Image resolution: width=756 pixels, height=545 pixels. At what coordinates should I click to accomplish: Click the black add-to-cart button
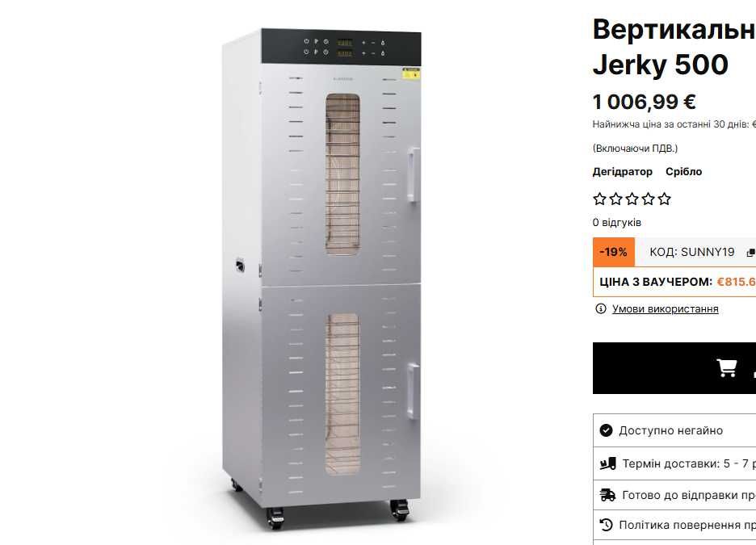[674, 368]
